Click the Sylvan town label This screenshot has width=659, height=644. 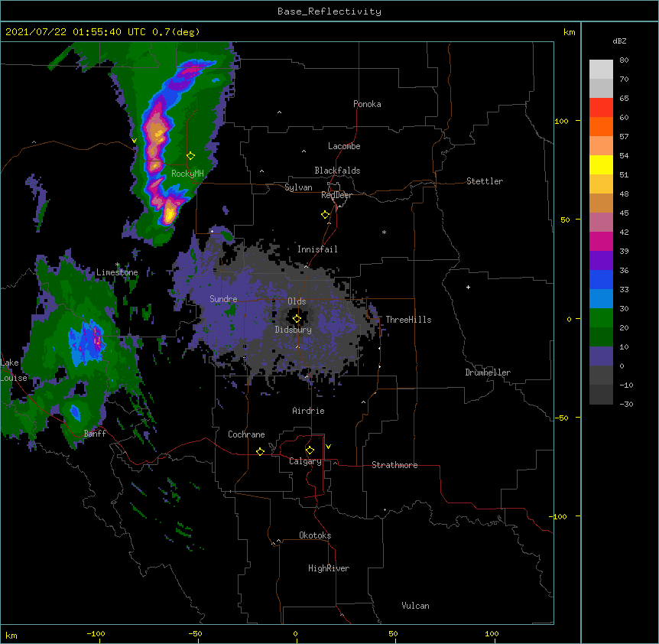tap(298, 187)
